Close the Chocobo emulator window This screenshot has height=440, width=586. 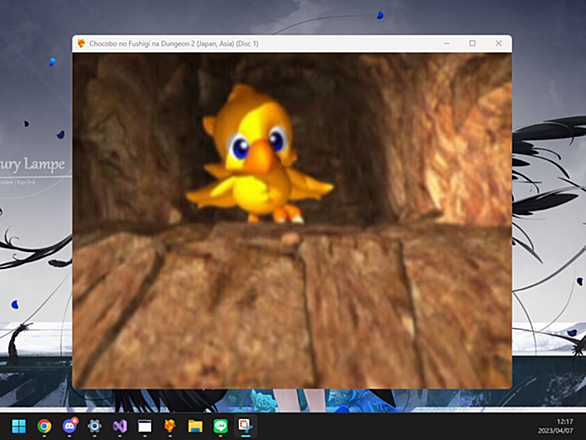pos(499,43)
